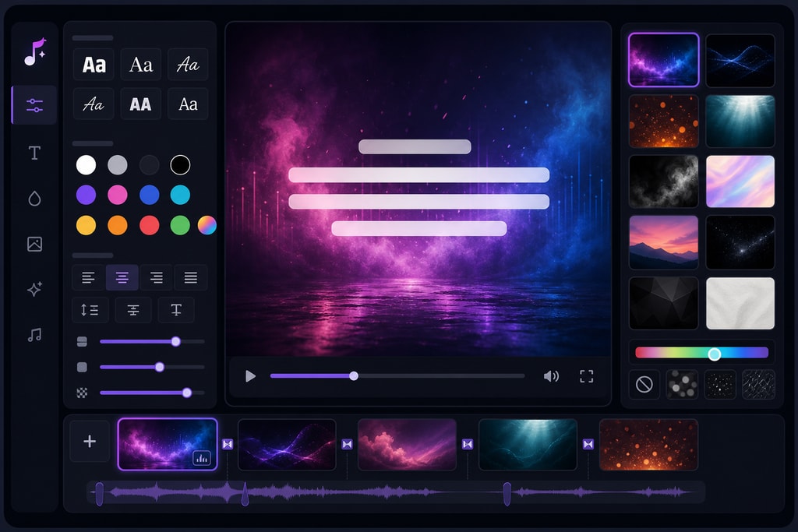This screenshot has width=798, height=532.
Task: Add a new clip with plus button
Action: 90,441
